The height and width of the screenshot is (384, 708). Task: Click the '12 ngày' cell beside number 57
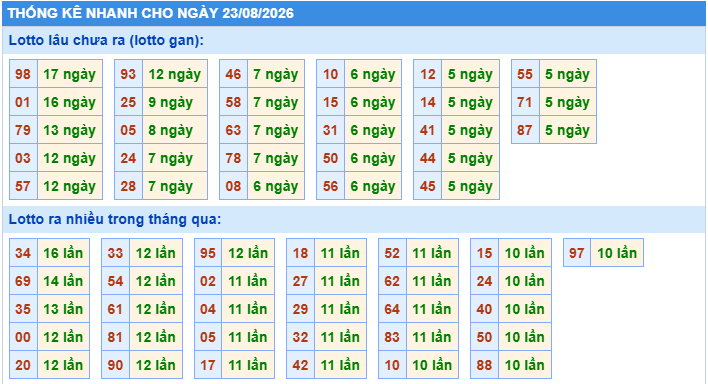70,186
